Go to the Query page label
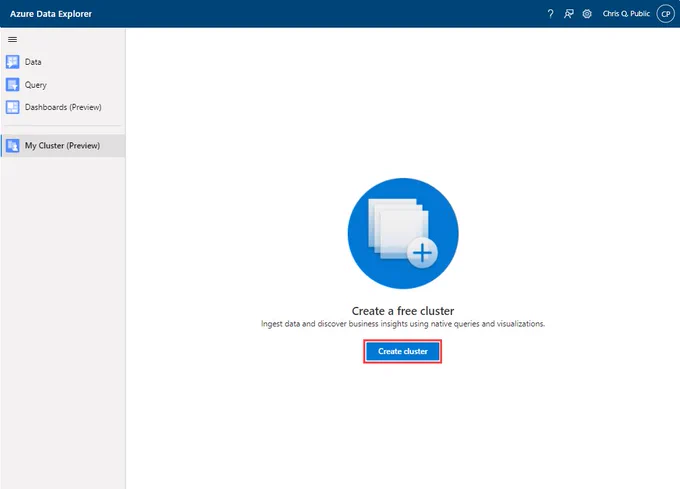This screenshot has height=489, width=680. [x=36, y=85]
